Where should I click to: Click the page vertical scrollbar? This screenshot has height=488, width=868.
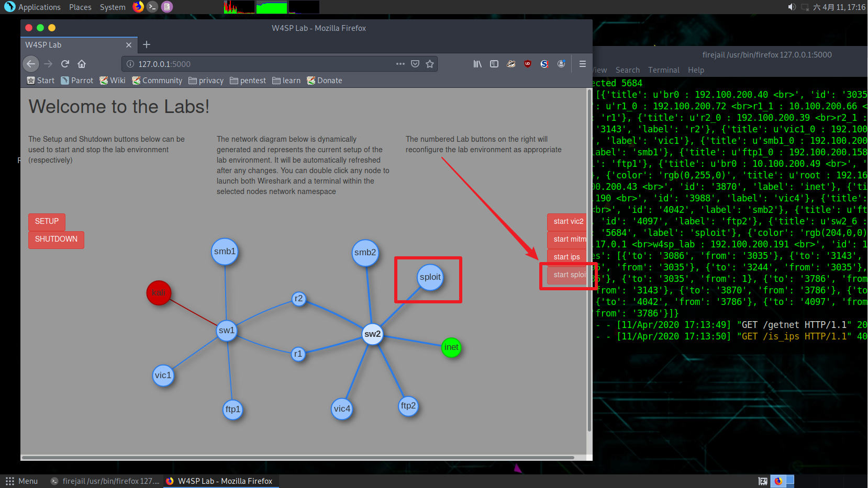(x=589, y=260)
